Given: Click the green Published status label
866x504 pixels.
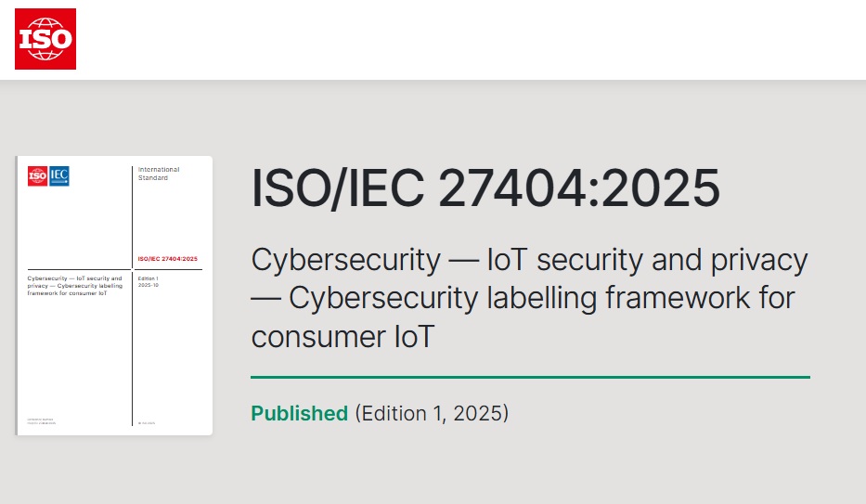Looking at the screenshot, I should pos(299,413).
